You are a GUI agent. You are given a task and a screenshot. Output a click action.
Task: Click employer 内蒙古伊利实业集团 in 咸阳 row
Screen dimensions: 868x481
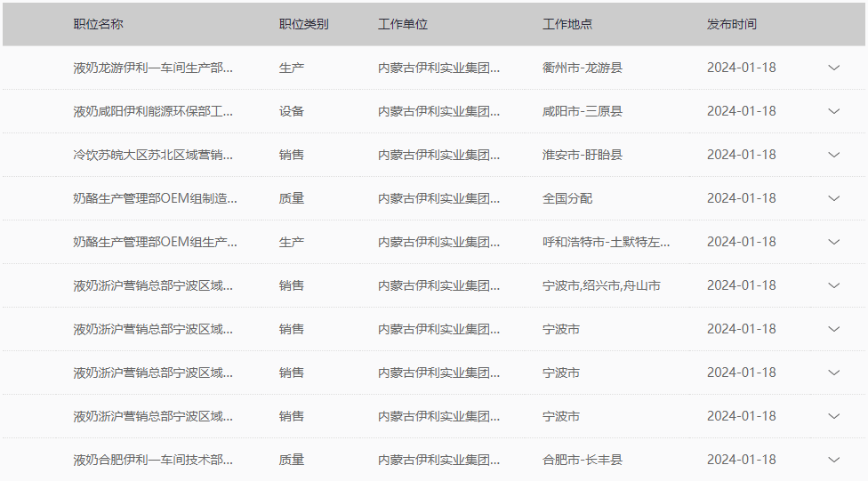point(438,111)
